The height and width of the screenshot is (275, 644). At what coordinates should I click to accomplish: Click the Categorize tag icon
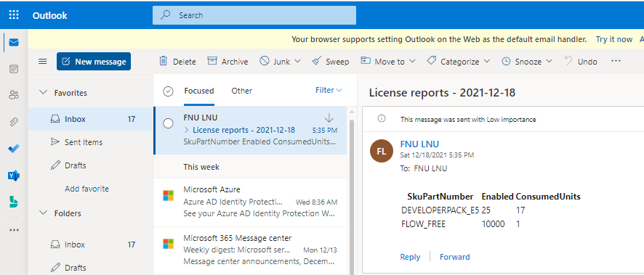coord(432,61)
